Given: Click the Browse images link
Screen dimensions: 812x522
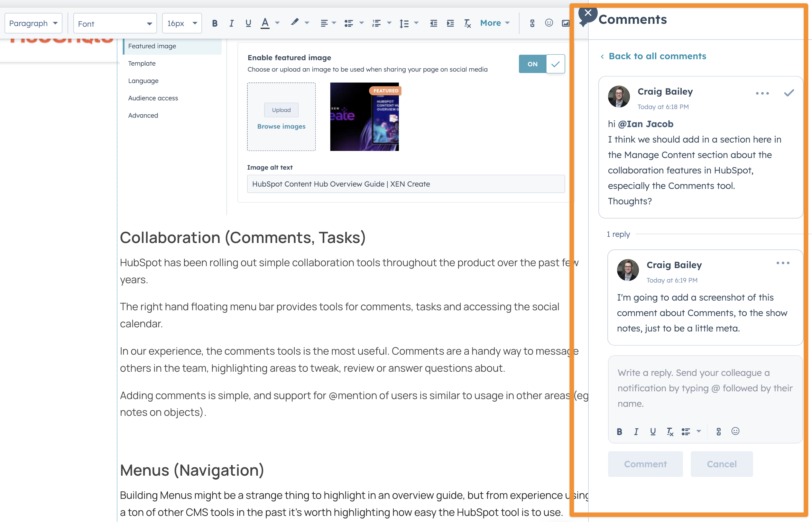Looking at the screenshot, I should click(x=281, y=126).
